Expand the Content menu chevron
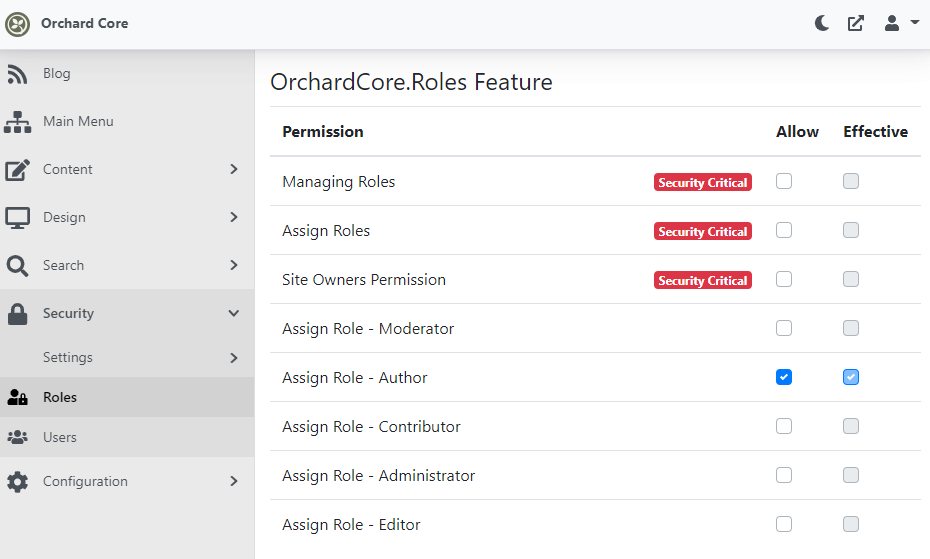This screenshot has height=559, width=930. click(x=234, y=169)
